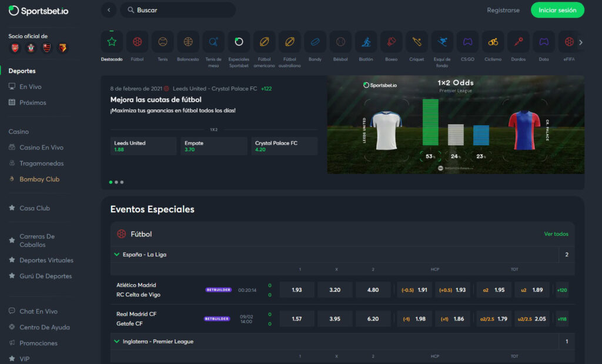602x364 pixels.
Task: Open the Dota esports icon
Action: coord(544,42)
